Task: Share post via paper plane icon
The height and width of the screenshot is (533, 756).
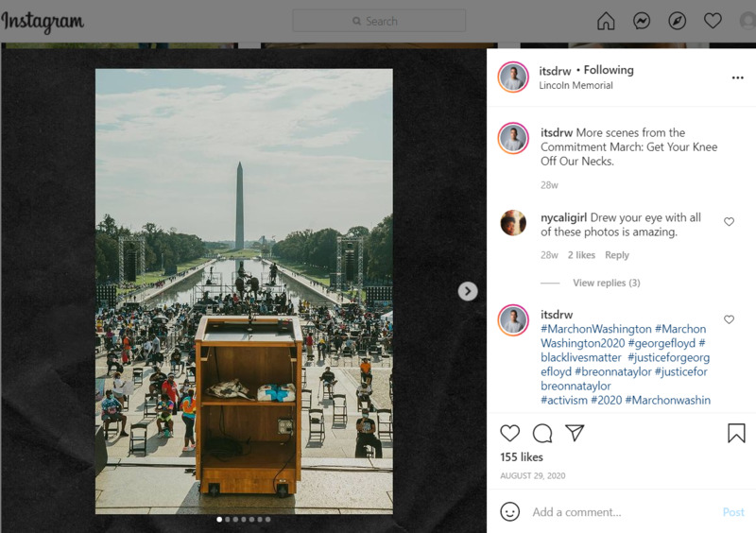Action: point(575,433)
